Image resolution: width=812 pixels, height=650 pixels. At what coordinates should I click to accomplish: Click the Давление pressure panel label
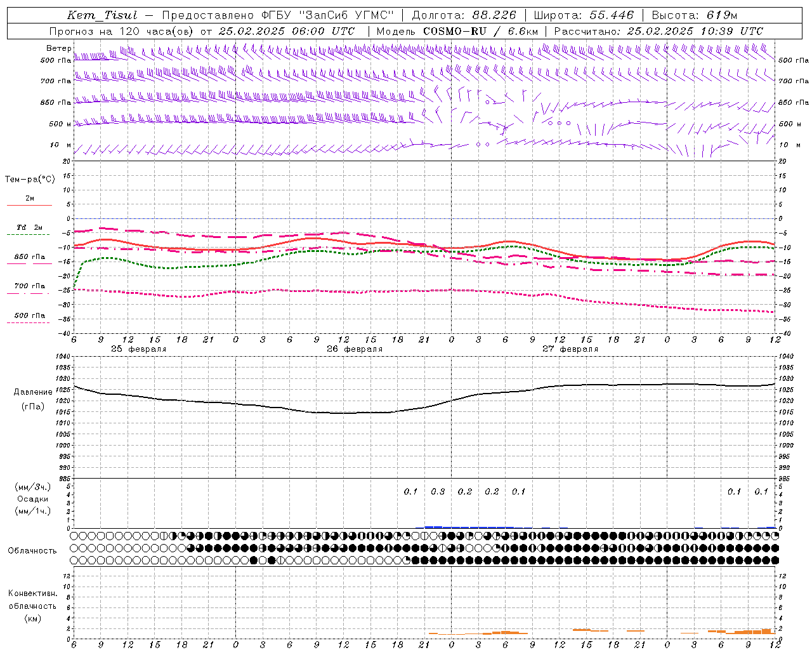(33, 392)
